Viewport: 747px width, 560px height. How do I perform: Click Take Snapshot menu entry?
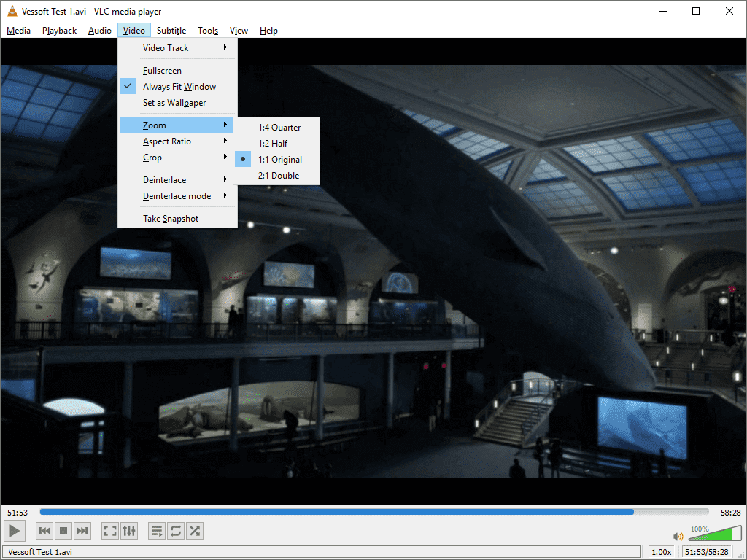177,219
